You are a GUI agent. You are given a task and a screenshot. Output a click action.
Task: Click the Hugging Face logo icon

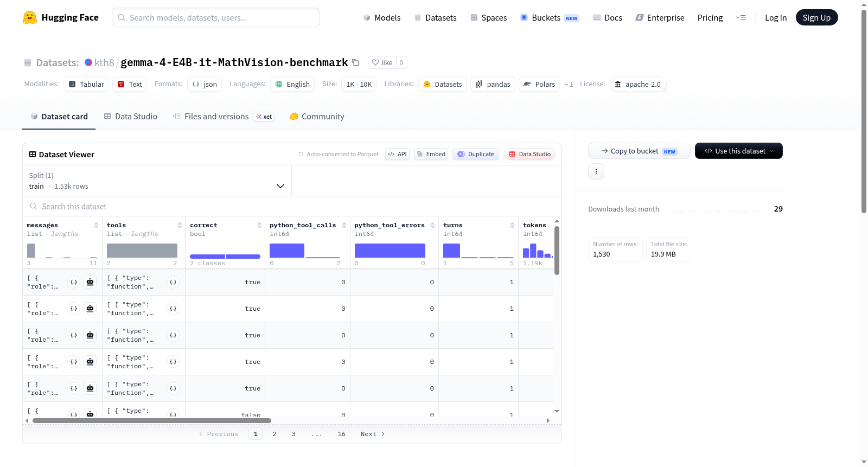point(30,17)
